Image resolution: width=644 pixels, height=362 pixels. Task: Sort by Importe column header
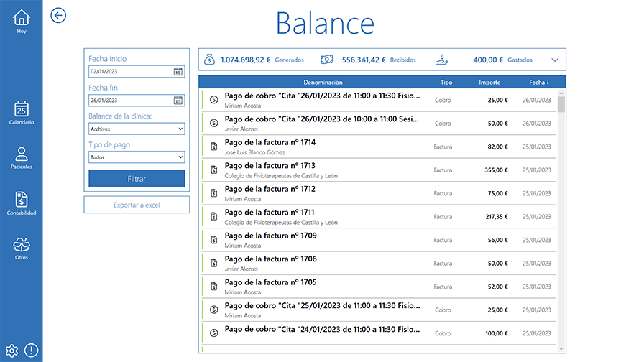489,83
